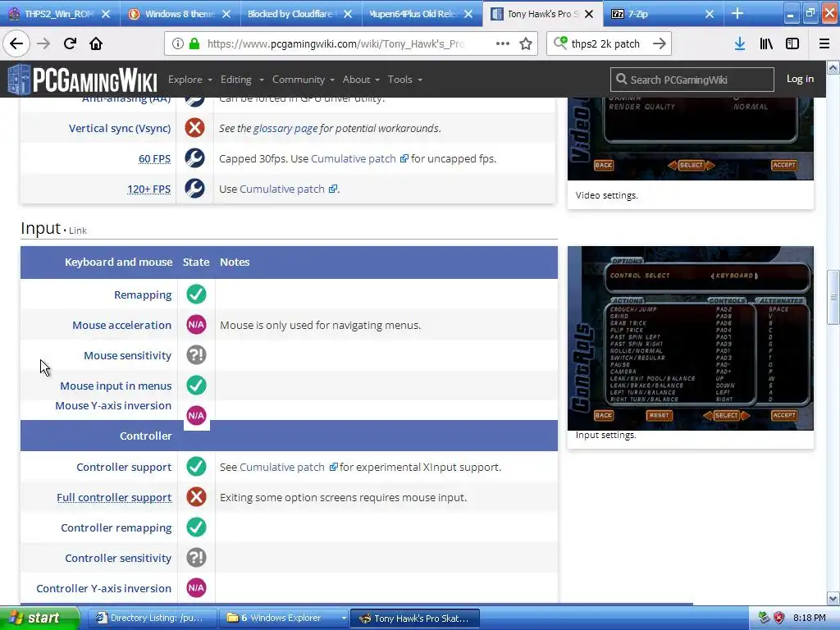The width and height of the screenshot is (840, 630).
Task: Click the Vsync red X state icon
Action: click(194, 127)
